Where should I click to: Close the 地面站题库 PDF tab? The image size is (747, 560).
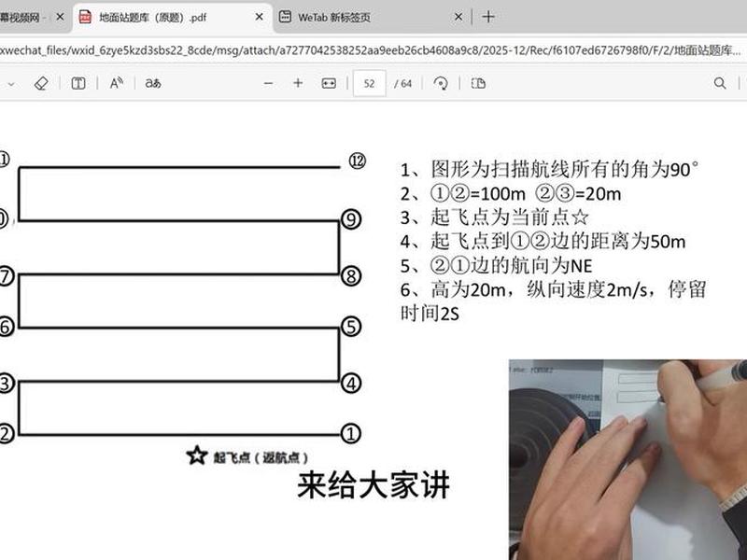pos(260,17)
